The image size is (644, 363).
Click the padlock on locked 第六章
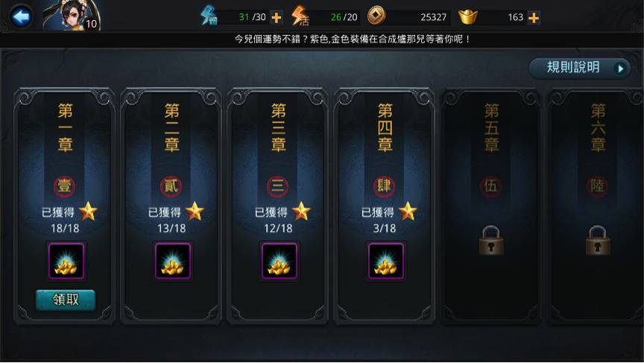(x=598, y=241)
